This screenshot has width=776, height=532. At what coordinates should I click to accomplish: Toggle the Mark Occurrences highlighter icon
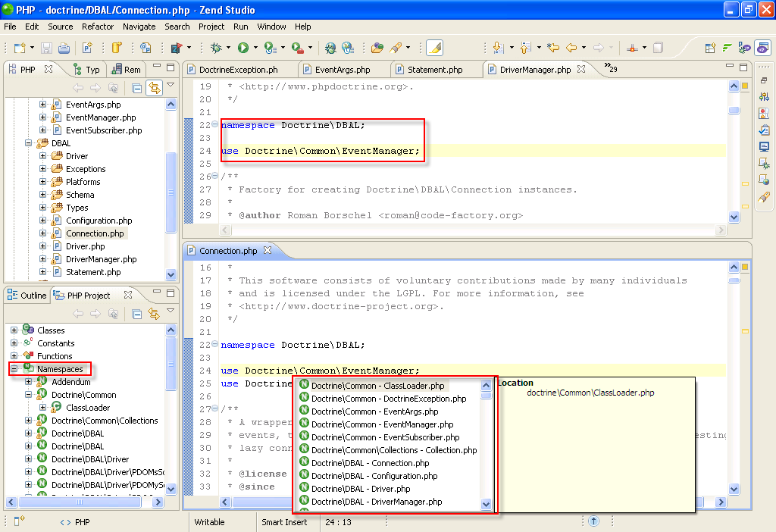pos(434,48)
